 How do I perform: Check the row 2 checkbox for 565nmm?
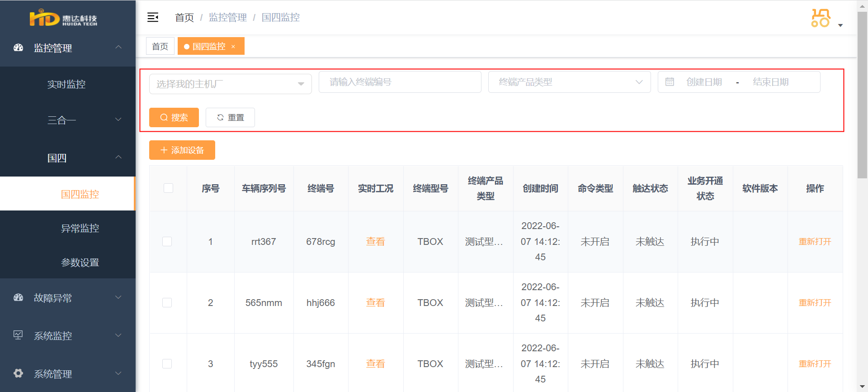point(167,302)
